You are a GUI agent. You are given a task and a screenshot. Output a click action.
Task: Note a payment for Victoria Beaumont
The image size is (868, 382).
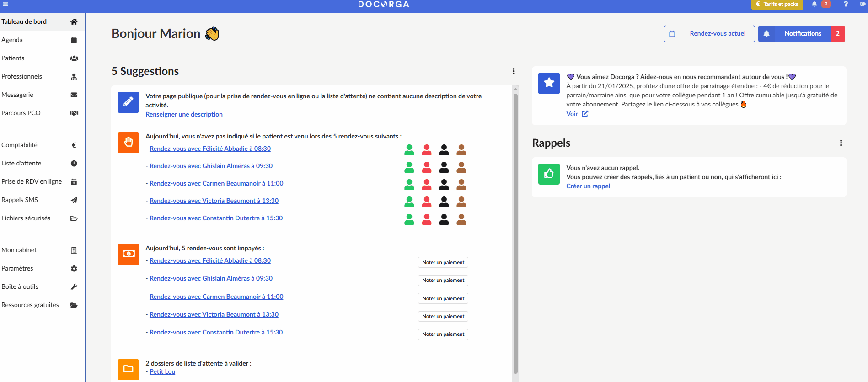click(443, 316)
